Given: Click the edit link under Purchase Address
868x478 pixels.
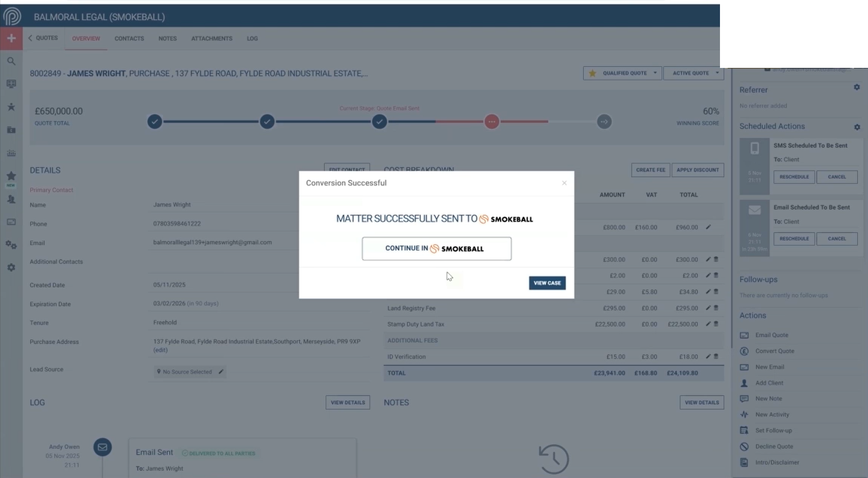Looking at the screenshot, I should click(161, 350).
